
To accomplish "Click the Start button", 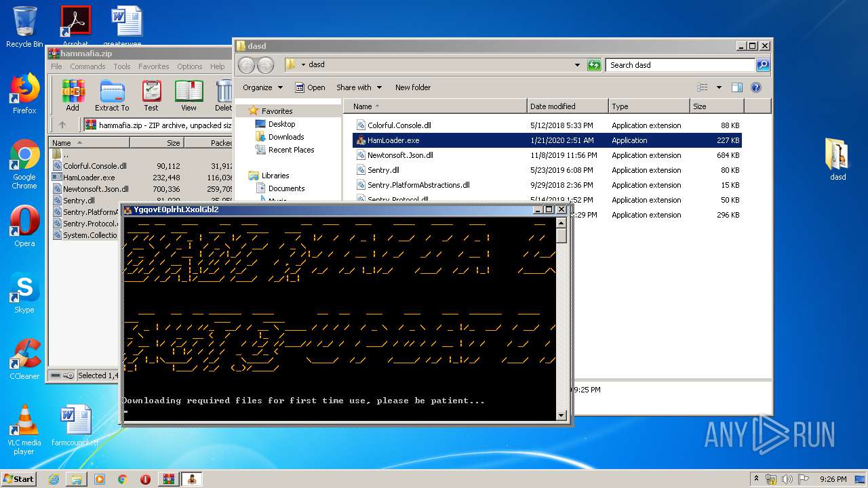I will (19, 479).
